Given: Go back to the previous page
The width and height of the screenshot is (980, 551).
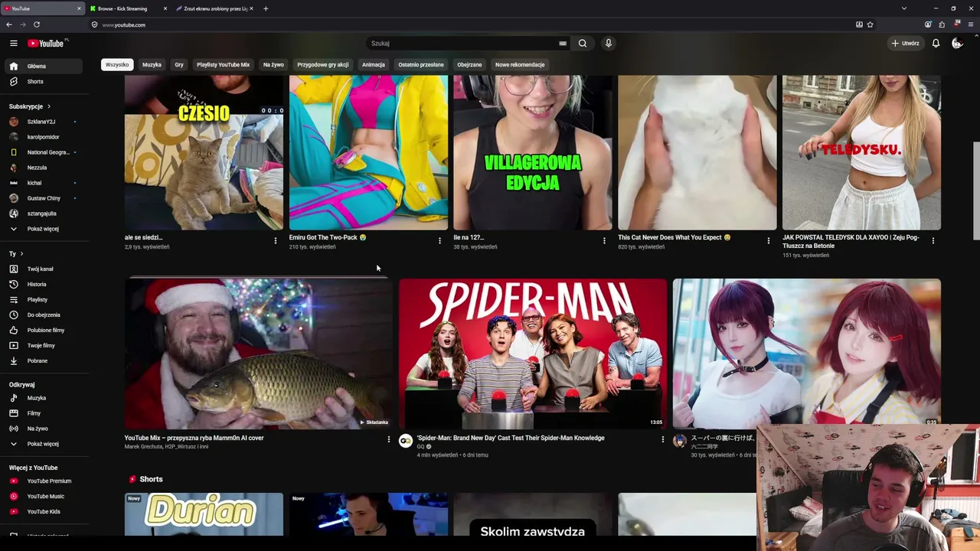Looking at the screenshot, I should [9, 24].
